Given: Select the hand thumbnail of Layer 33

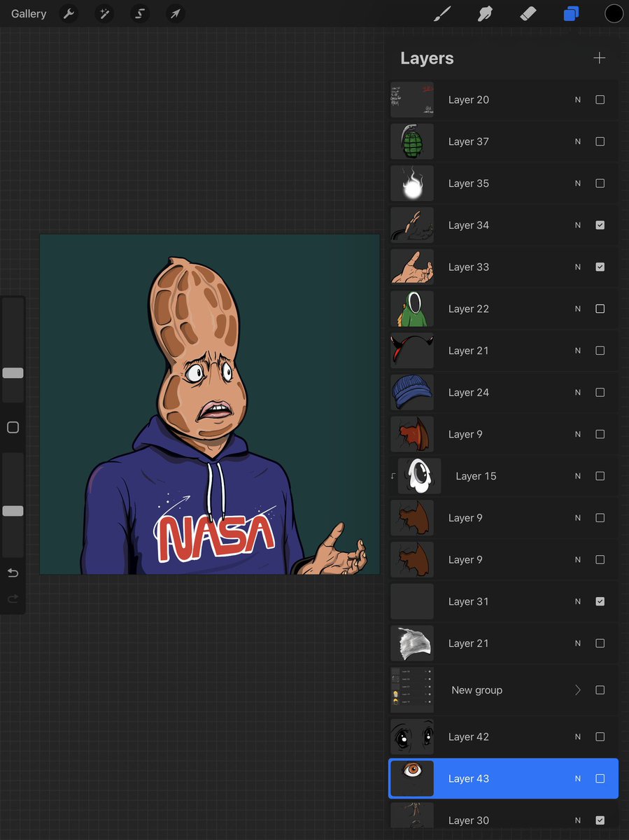Looking at the screenshot, I should tap(412, 267).
